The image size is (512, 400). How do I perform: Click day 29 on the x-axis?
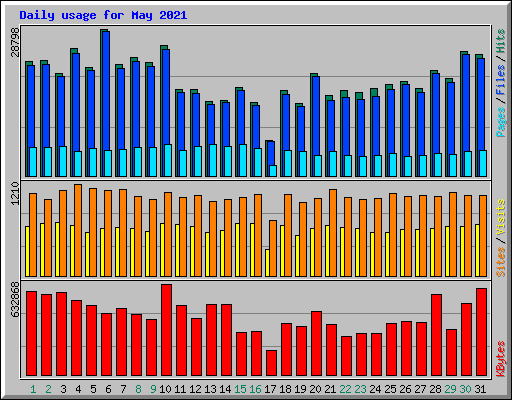pyautogui.click(x=450, y=389)
